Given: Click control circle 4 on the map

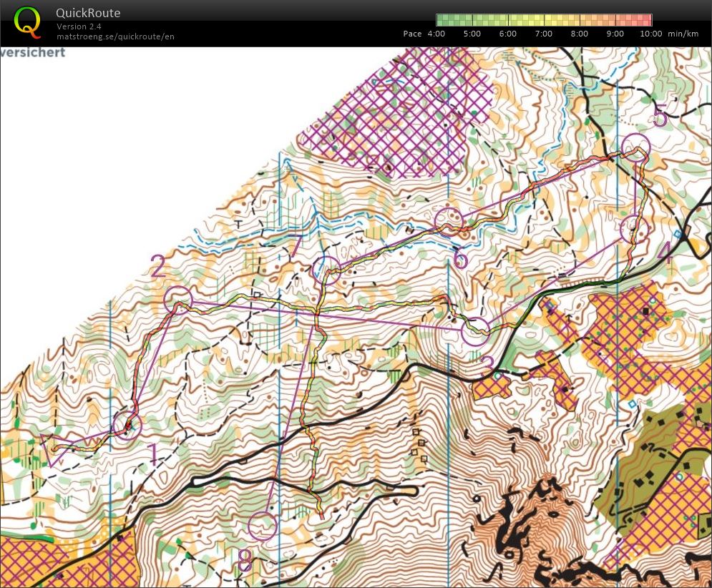Looking at the screenshot, I should coord(634,229).
